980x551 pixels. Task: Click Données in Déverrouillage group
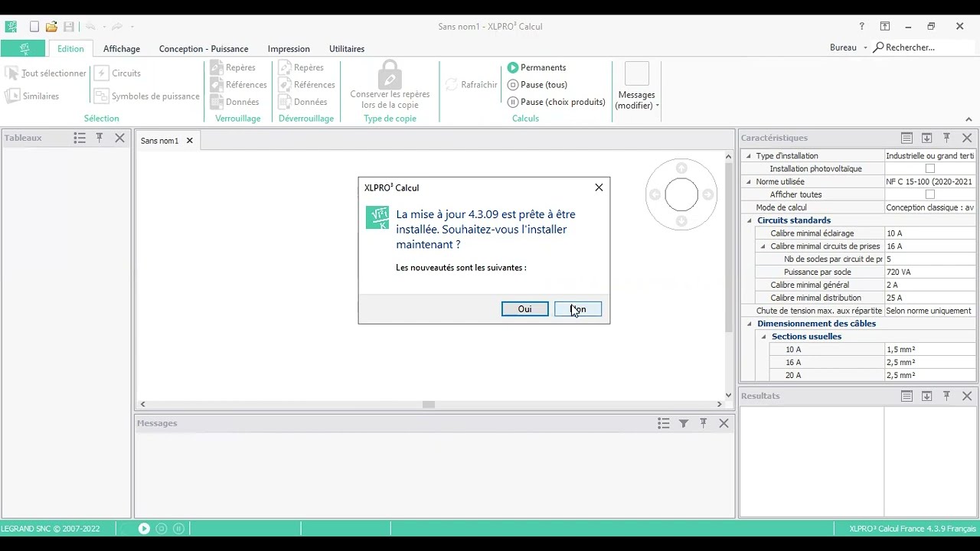click(302, 102)
